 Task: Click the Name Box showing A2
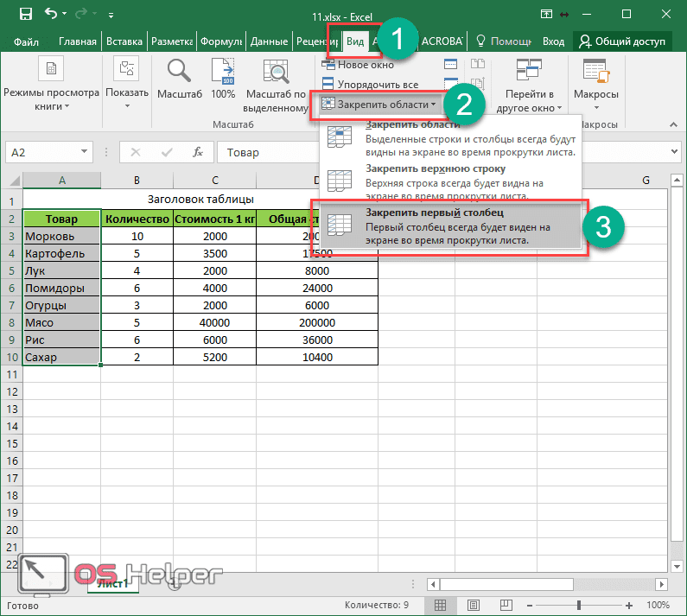click(43, 152)
